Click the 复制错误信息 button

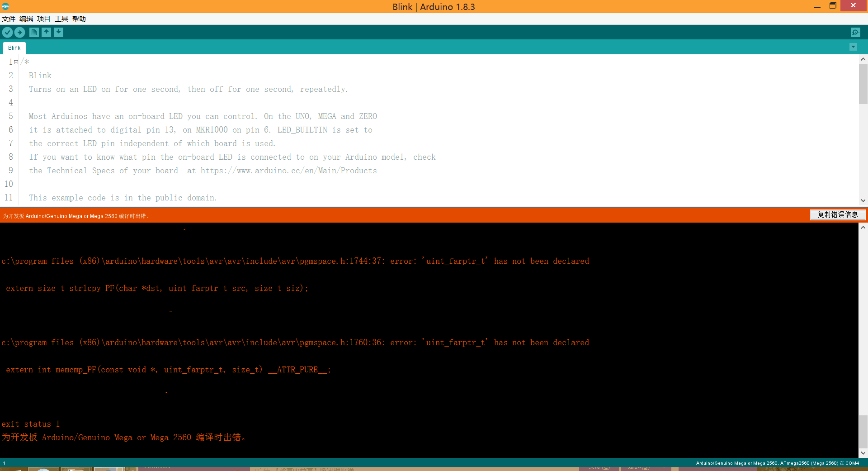pos(838,215)
